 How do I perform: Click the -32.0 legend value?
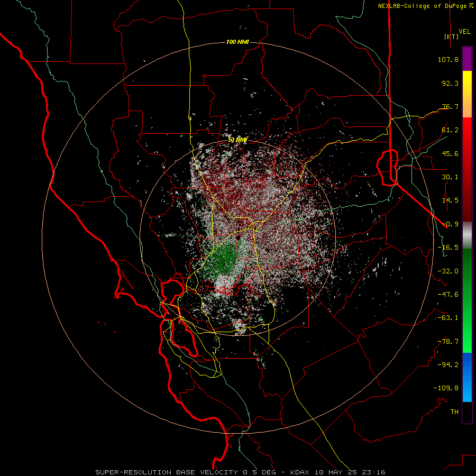pyautogui.click(x=448, y=271)
